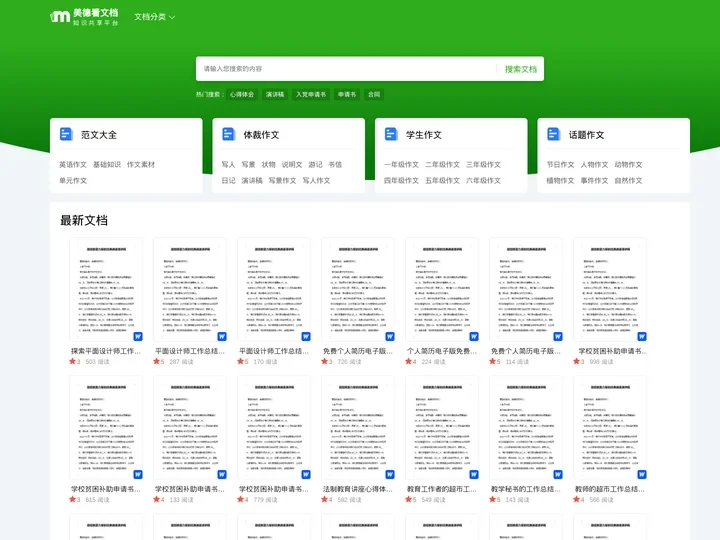Click Word badge on 免费个人简历电子版 with 726 阅读
The image size is (720, 540).
[390, 337]
